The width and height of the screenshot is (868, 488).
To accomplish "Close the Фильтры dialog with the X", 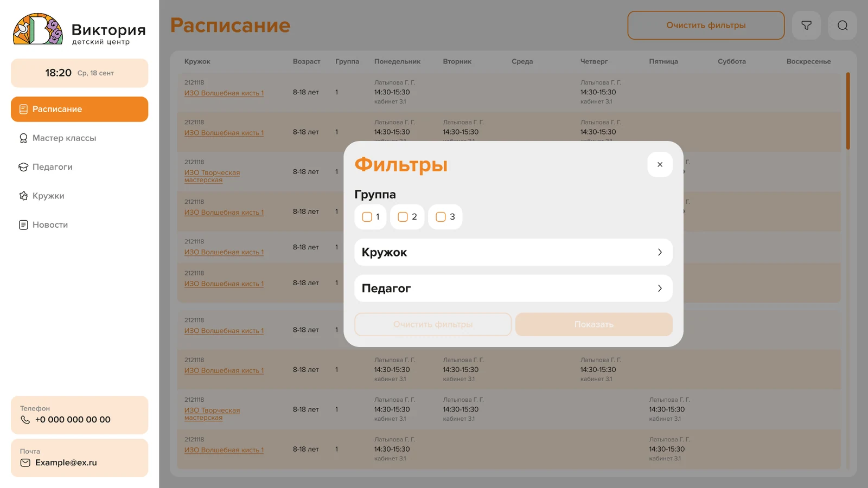I will point(660,164).
